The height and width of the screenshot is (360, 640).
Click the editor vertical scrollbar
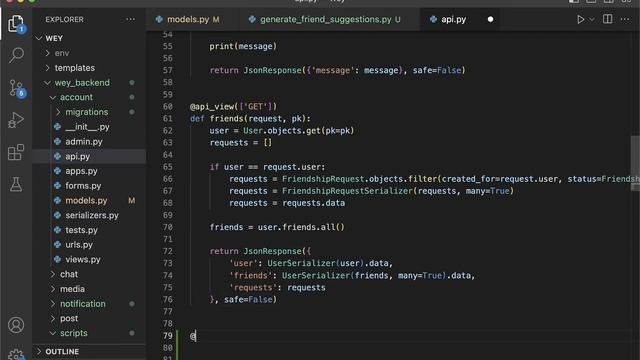(635, 163)
